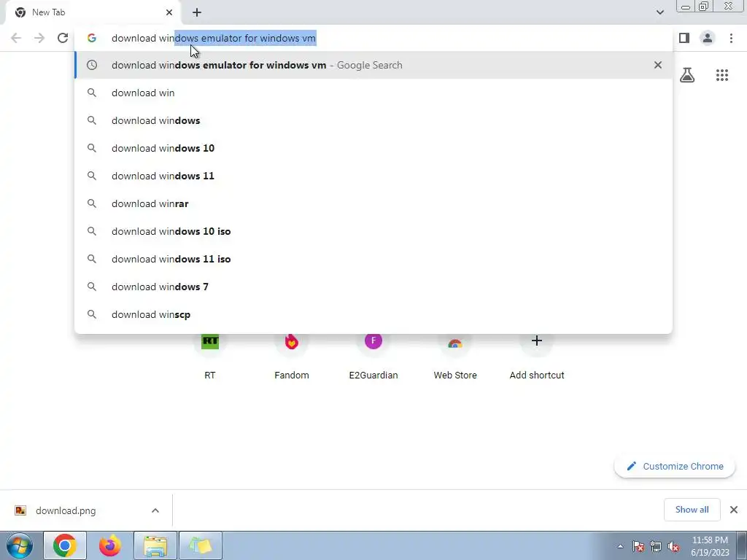Click Chrome icon in the taskbar
This screenshot has height=560, width=747.
pyautogui.click(x=65, y=545)
